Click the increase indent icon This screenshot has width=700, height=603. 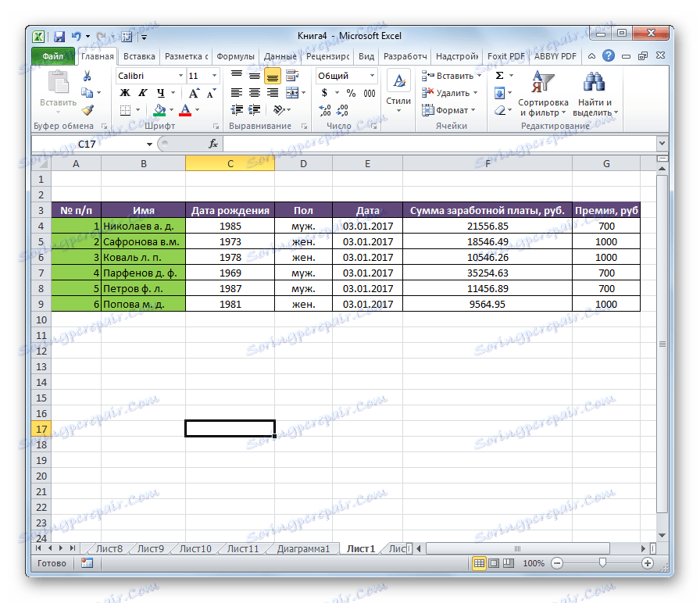point(255,110)
